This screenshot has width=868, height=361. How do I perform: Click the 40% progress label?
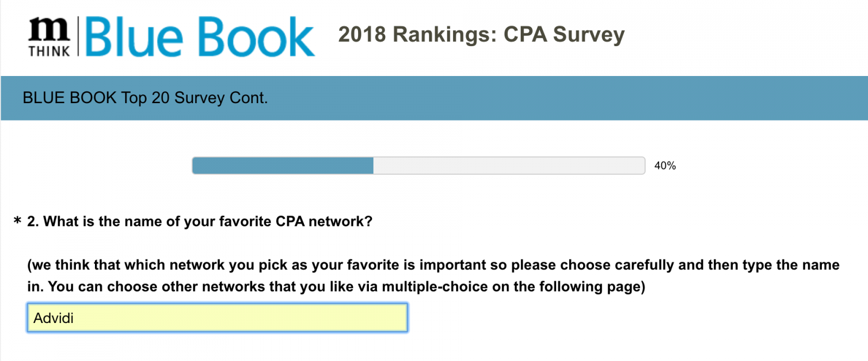point(665,166)
